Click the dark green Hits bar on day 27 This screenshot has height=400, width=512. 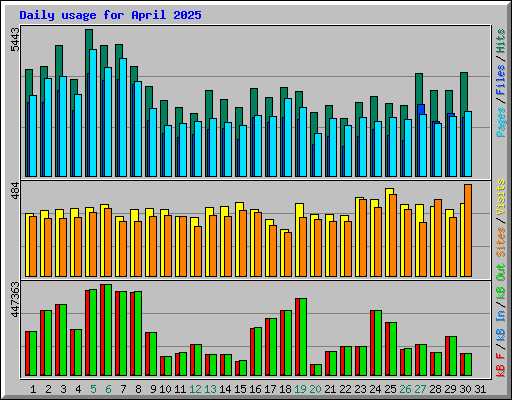(419, 88)
